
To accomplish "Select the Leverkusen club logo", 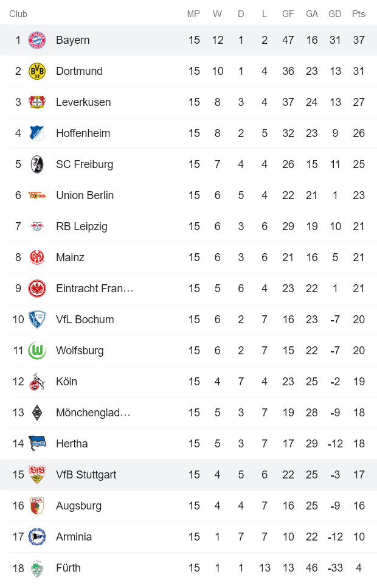I will tap(36, 102).
